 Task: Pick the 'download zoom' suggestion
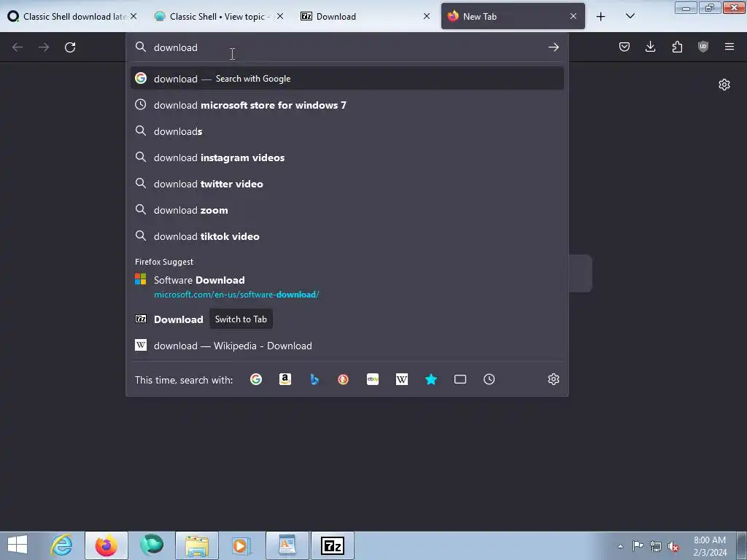pos(347,209)
